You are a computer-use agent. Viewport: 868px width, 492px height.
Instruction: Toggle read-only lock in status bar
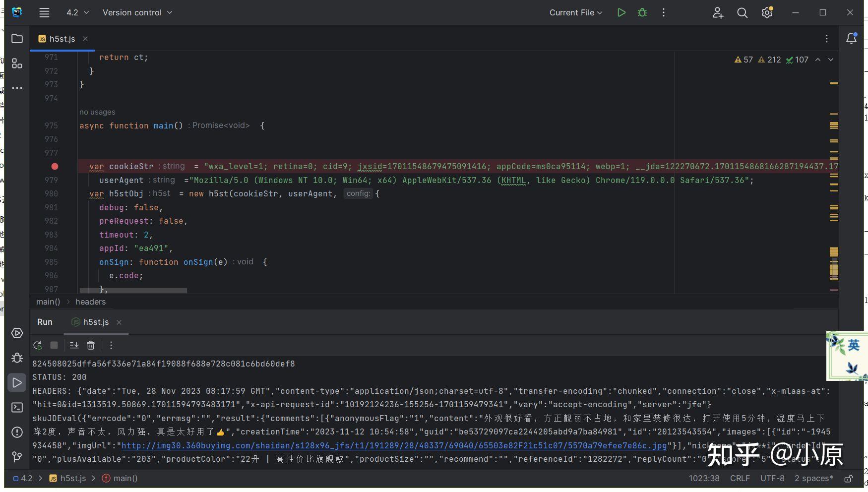[x=849, y=479]
